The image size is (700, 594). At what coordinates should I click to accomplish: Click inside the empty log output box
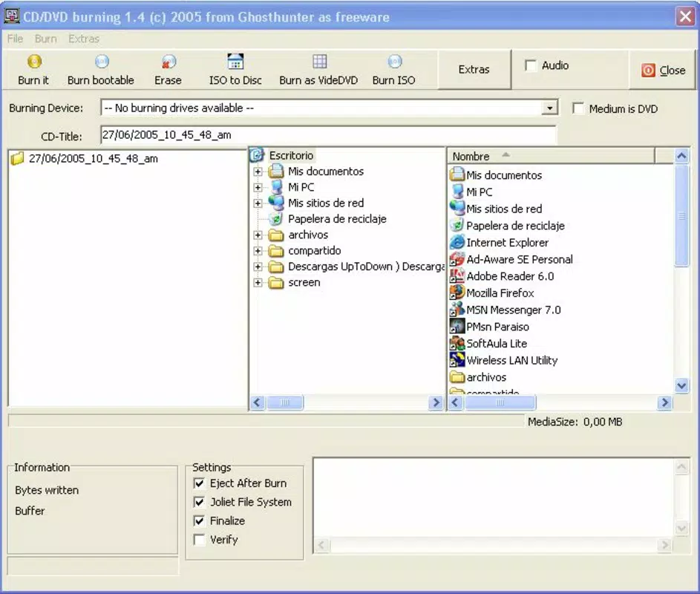494,497
